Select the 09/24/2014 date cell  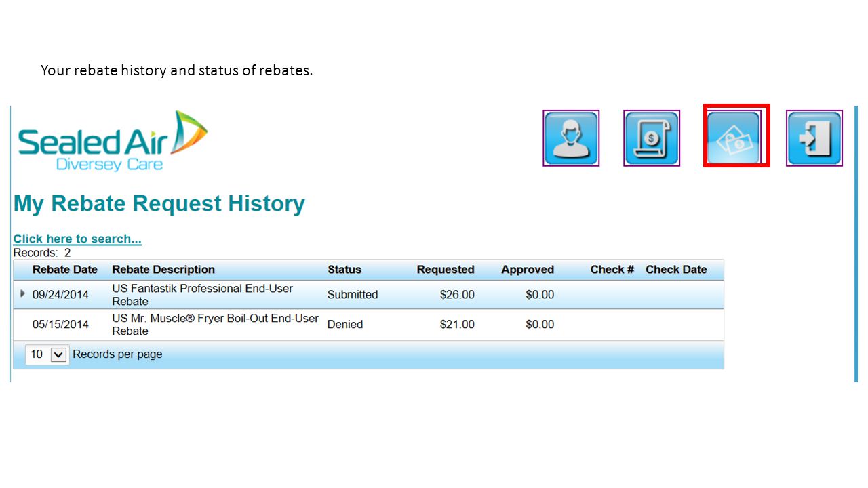point(60,295)
